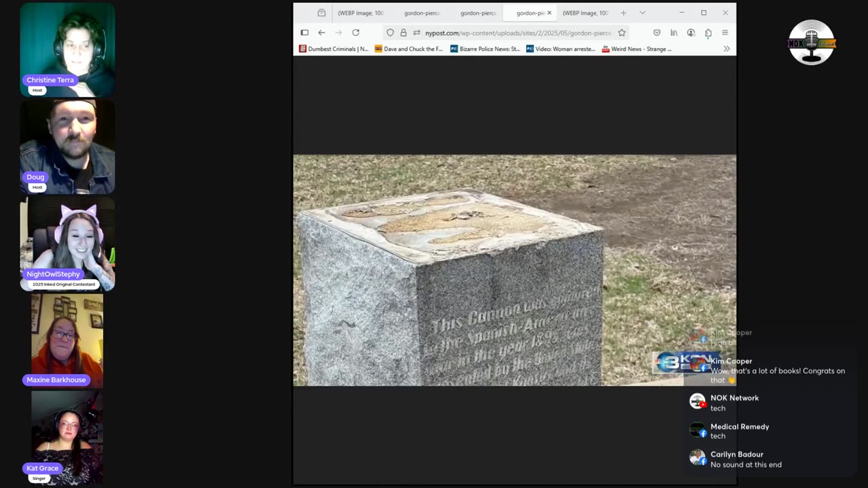Screen dimensions: 868x488
Task: Open the Weird News - Strange bookmark
Action: tap(637, 49)
